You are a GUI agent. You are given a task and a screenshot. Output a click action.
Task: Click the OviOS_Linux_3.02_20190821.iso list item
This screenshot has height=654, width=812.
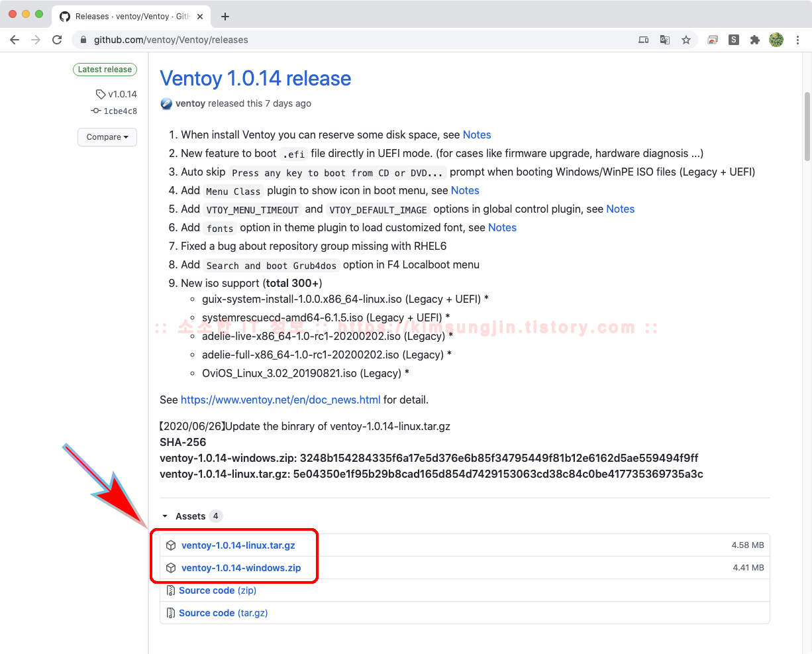[x=305, y=373]
